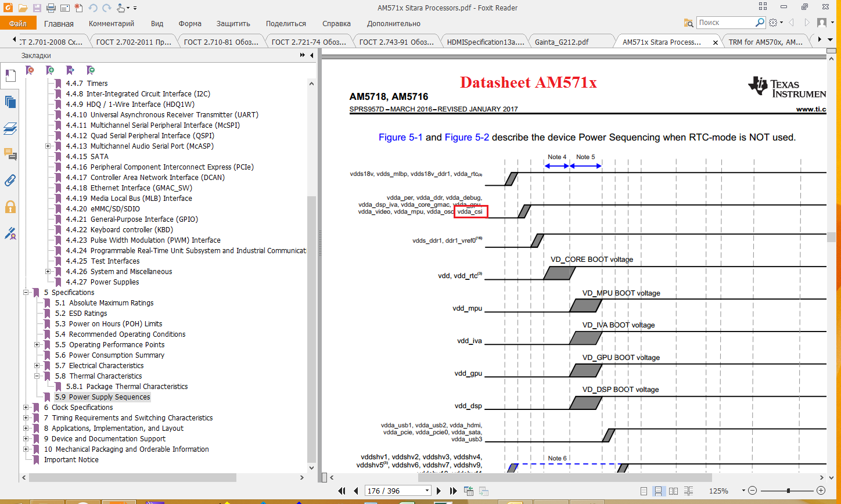Open the Комментарий ribbon tab
This screenshot has width=841, height=504.
(112, 24)
